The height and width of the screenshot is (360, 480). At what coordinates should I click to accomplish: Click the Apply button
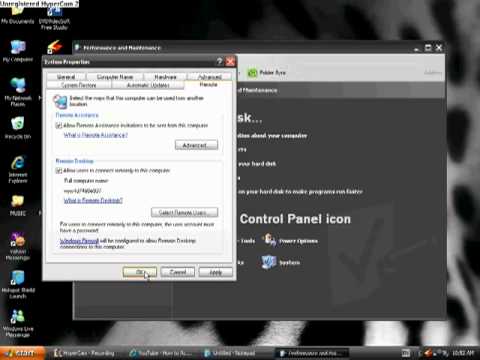click(216, 272)
